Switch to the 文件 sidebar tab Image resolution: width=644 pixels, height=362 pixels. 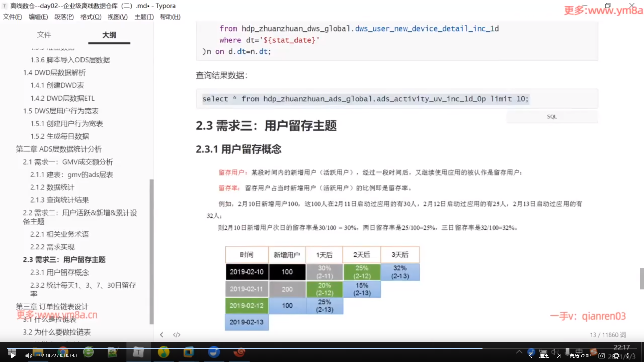(x=44, y=35)
